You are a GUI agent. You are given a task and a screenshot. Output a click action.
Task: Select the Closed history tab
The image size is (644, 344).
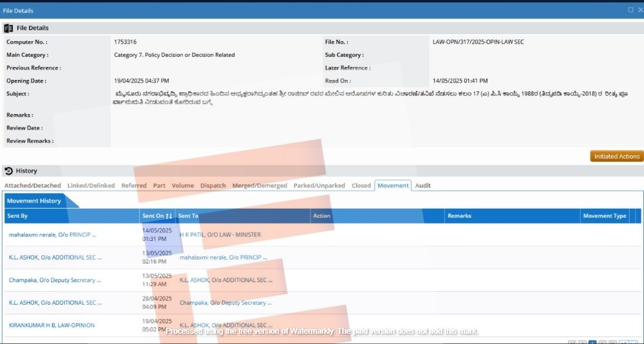361,186
